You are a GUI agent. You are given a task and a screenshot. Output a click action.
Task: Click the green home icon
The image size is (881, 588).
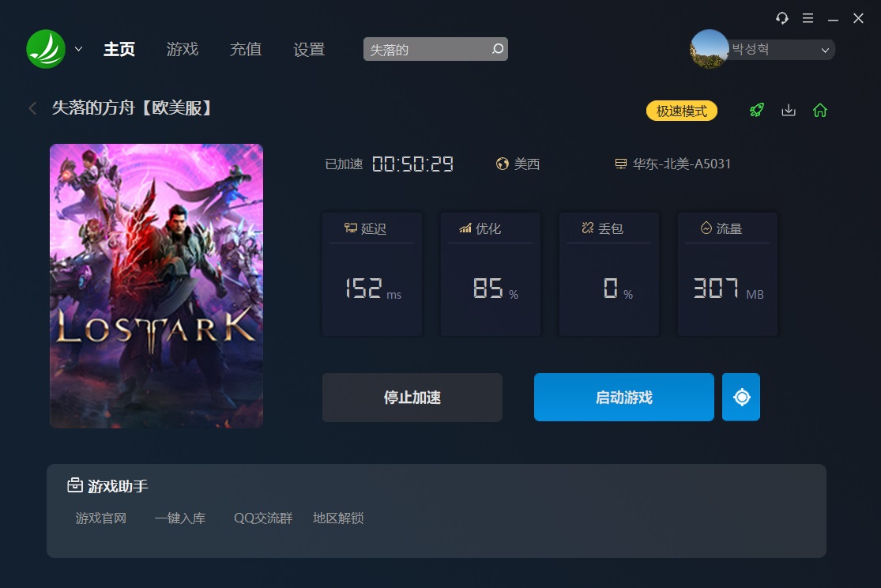[x=819, y=110]
